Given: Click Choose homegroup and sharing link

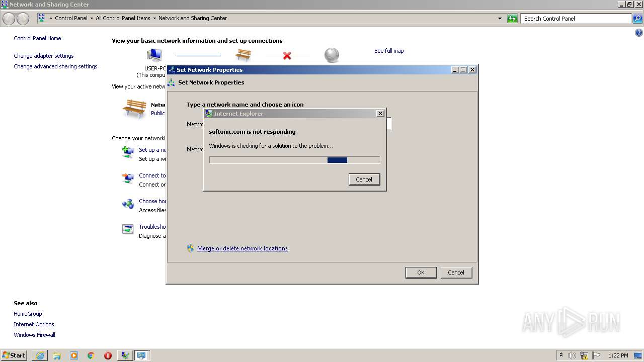Looking at the screenshot, I should (x=152, y=201).
